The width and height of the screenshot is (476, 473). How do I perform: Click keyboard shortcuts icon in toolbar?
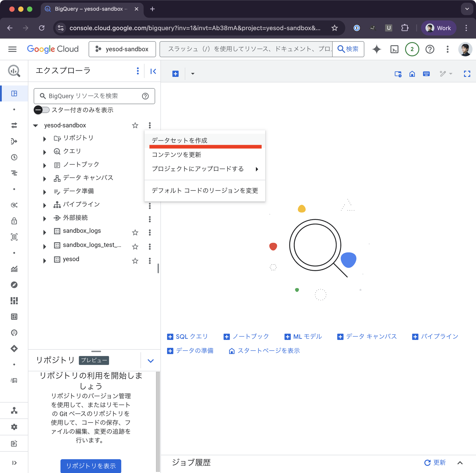pos(426,74)
